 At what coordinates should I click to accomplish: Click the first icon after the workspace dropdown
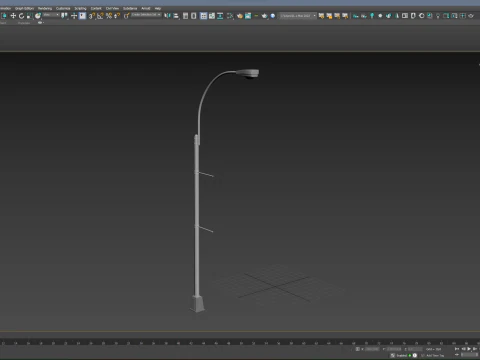(x=321, y=16)
